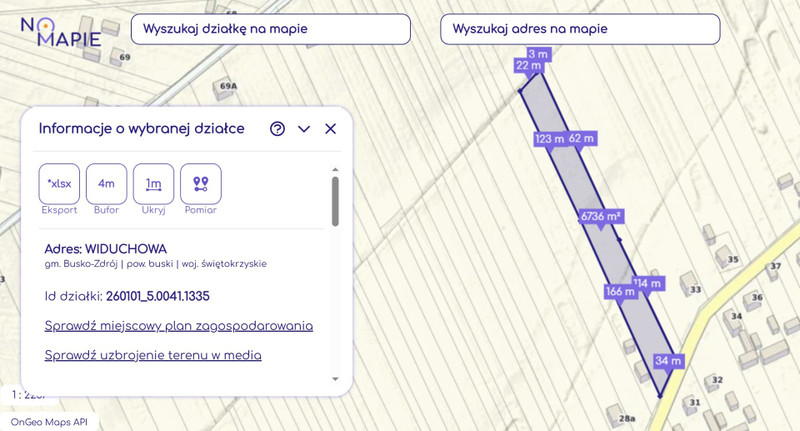
Task: Click the 34 m edge length label
Action: point(668,361)
